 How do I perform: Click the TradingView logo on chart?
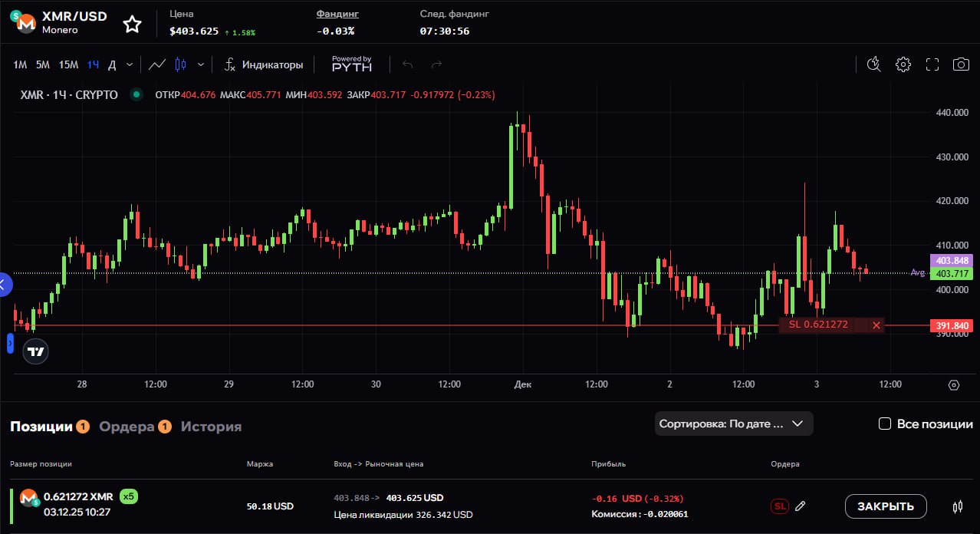36,351
